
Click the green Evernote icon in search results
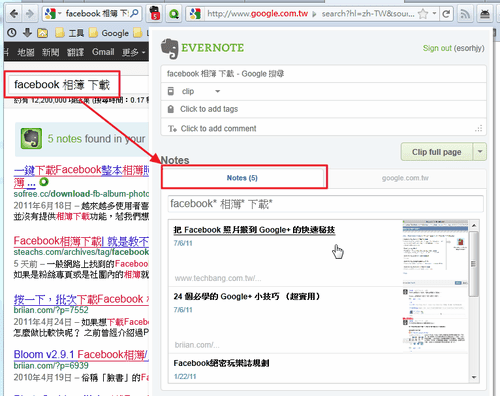[x=31, y=138]
